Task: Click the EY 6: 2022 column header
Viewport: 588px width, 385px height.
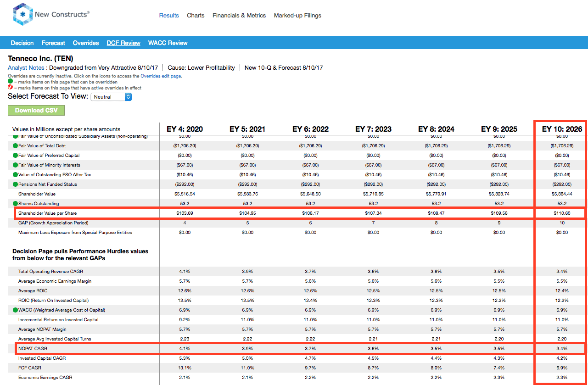Action: (x=310, y=129)
